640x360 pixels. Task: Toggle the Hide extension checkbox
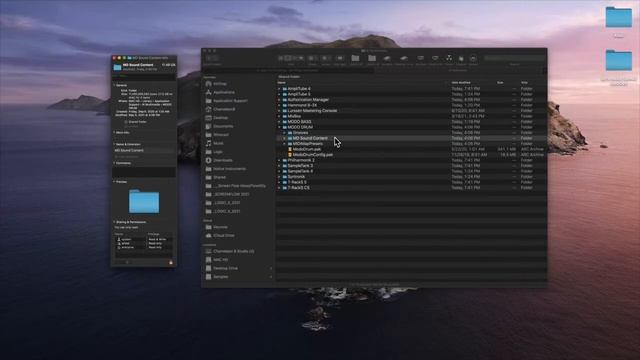(x=116, y=157)
